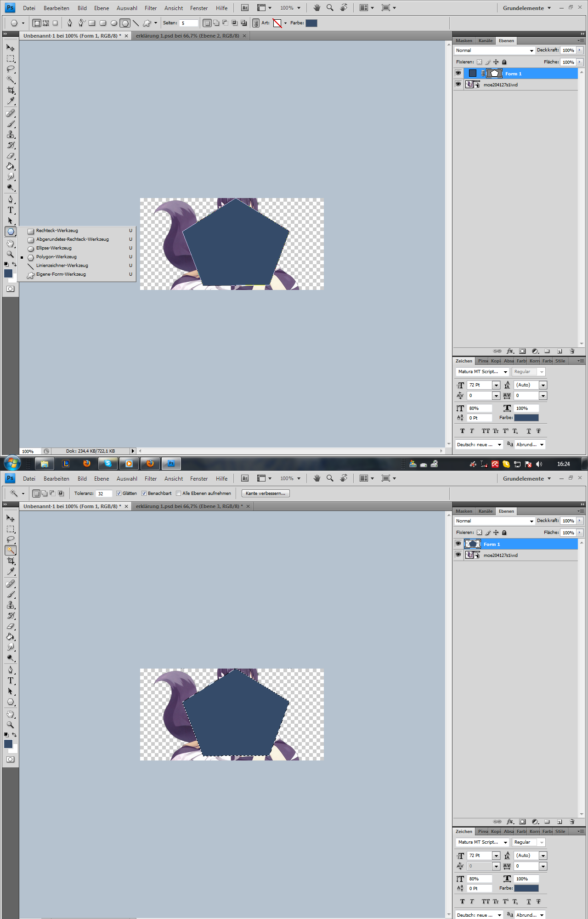Select Magic Wand tool in lower Photoshop toolbox
This screenshot has width=588, height=919.
click(11, 550)
